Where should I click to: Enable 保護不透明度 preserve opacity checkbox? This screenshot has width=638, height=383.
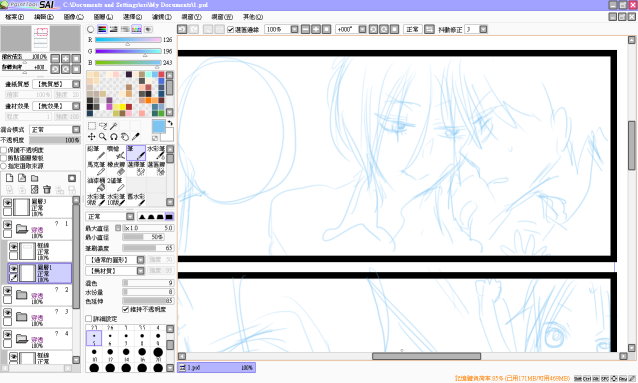point(4,150)
